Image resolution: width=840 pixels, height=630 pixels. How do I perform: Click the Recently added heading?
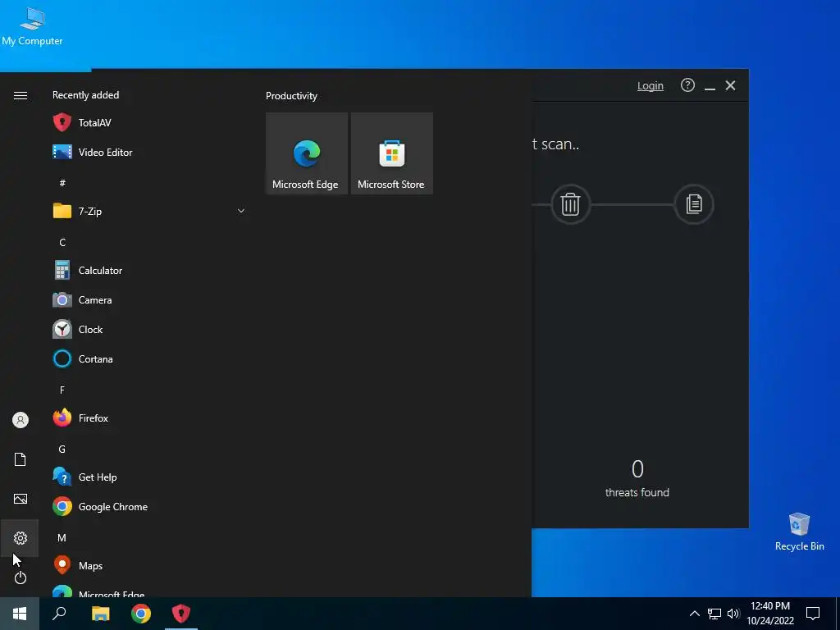pos(85,95)
